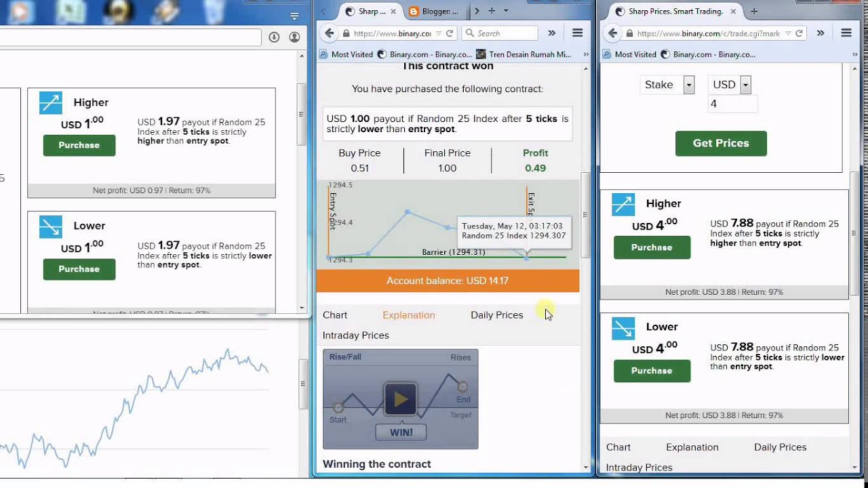868x488 pixels.
Task: Open Binary.com bookmark in right browser
Action: [708, 54]
